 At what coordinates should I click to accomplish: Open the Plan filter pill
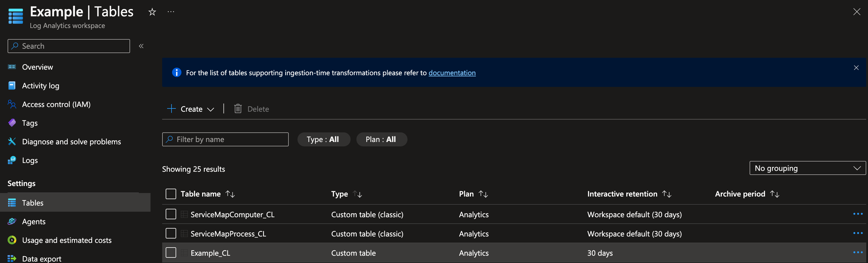pyautogui.click(x=381, y=139)
